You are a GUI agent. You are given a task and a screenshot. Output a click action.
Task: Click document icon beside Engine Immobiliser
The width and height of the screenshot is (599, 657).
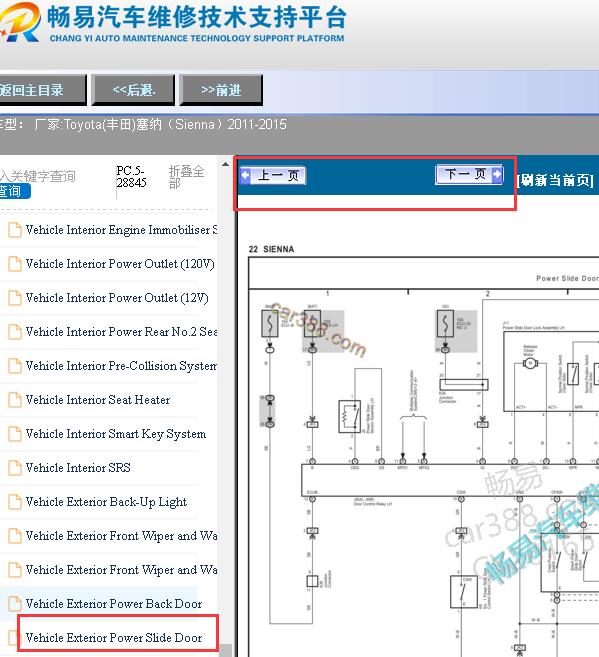click(15, 230)
